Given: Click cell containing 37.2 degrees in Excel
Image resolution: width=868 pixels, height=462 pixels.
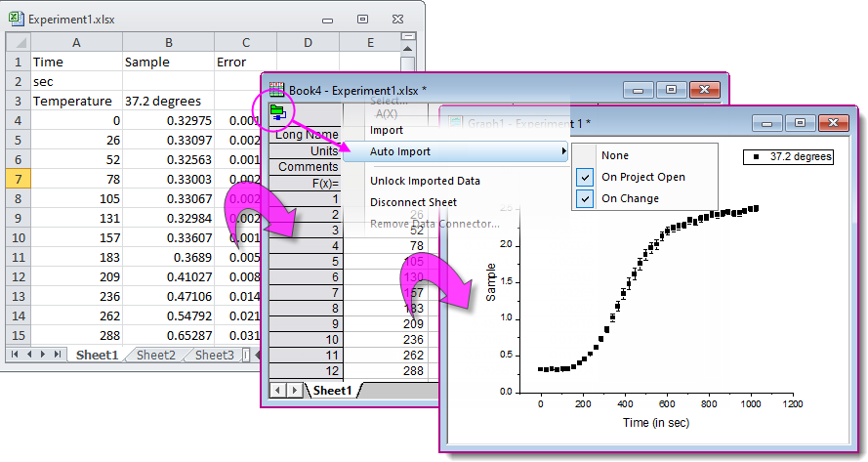Looking at the screenshot, I should [x=168, y=102].
